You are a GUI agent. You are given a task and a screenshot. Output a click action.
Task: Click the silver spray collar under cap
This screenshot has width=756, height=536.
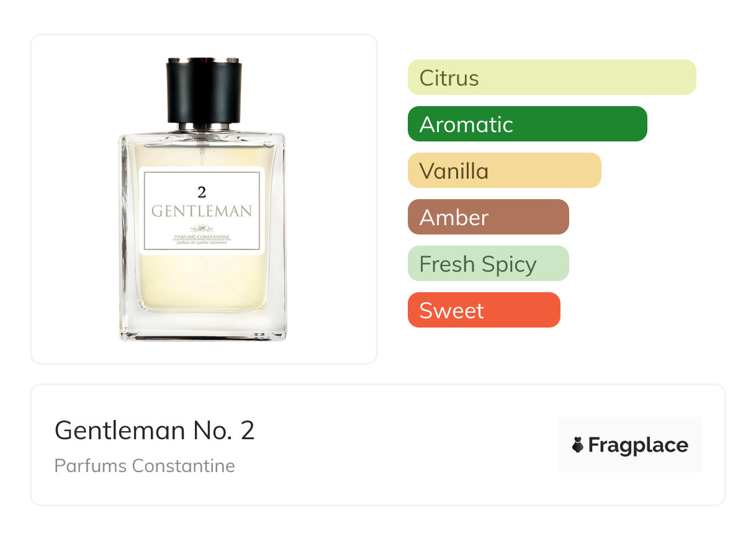tap(204, 128)
